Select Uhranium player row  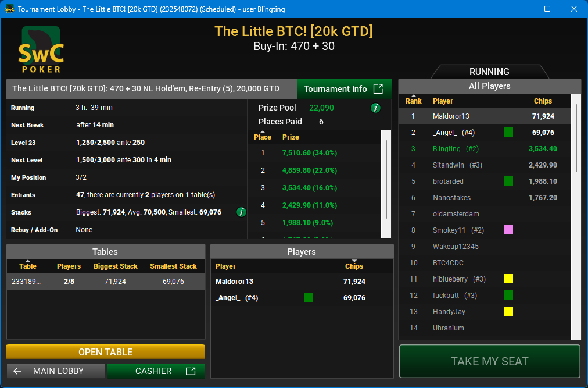485,328
